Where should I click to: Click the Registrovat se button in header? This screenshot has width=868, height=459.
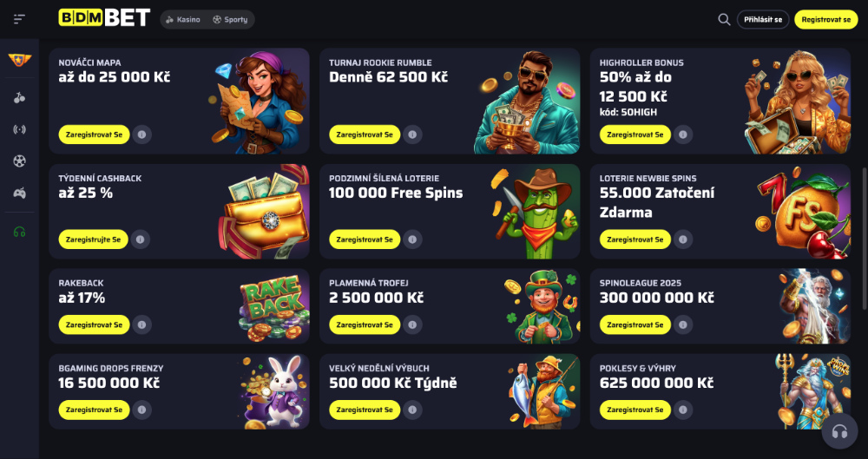tap(826, 19)
